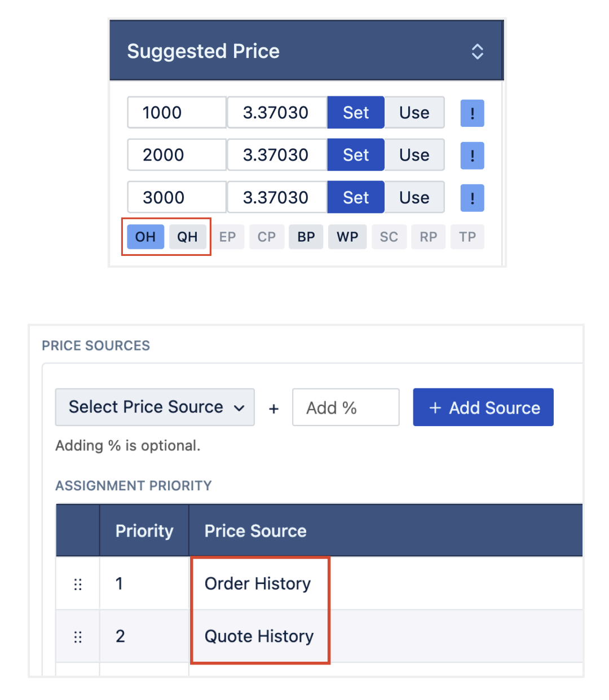Click the exclamation icon for quantity 2000
Image resolution: width=609 pixels, height=700 pixels.
tap(472, 156)
